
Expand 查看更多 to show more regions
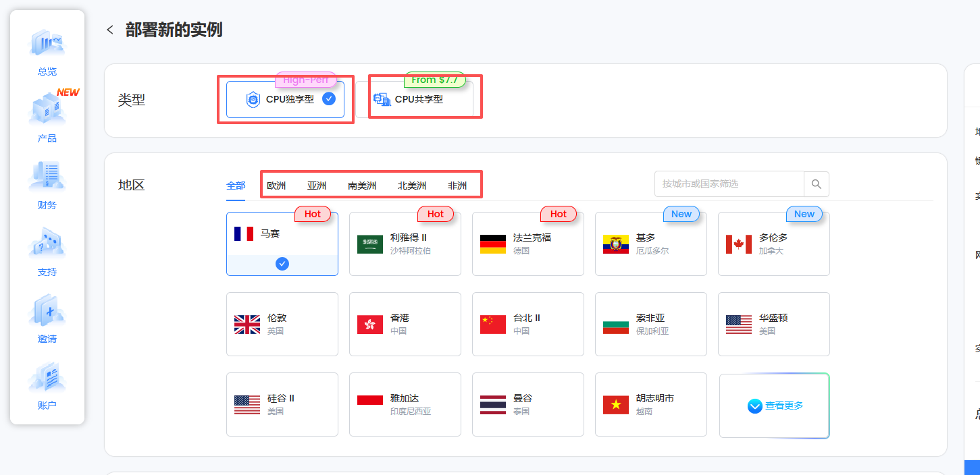coord(773,405)
